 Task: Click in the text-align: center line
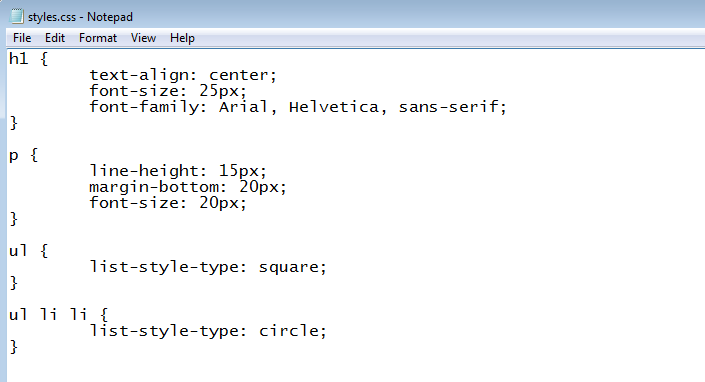(x=183, y=75)
